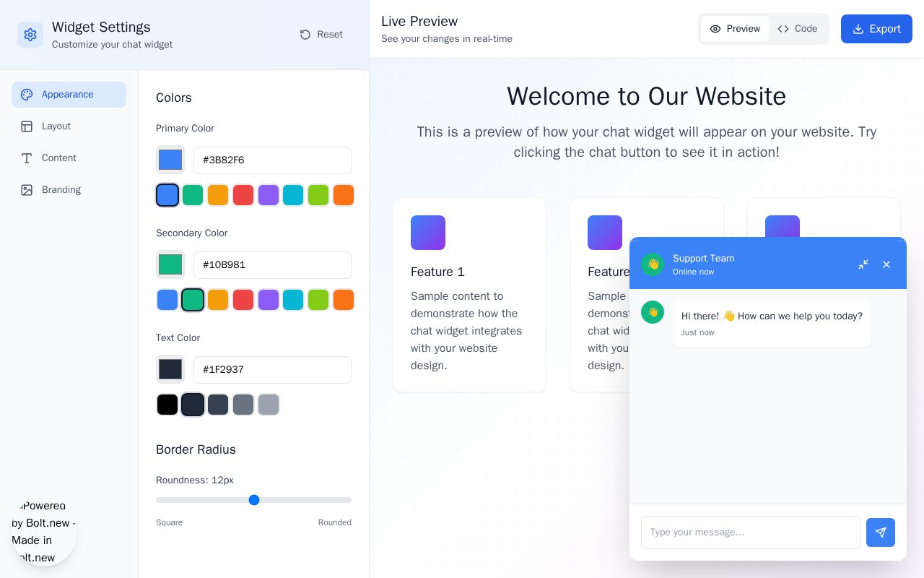Viewport: 924px width, 578px height.
Task: Send the chat message with paper-plane button
Action: 881,532
